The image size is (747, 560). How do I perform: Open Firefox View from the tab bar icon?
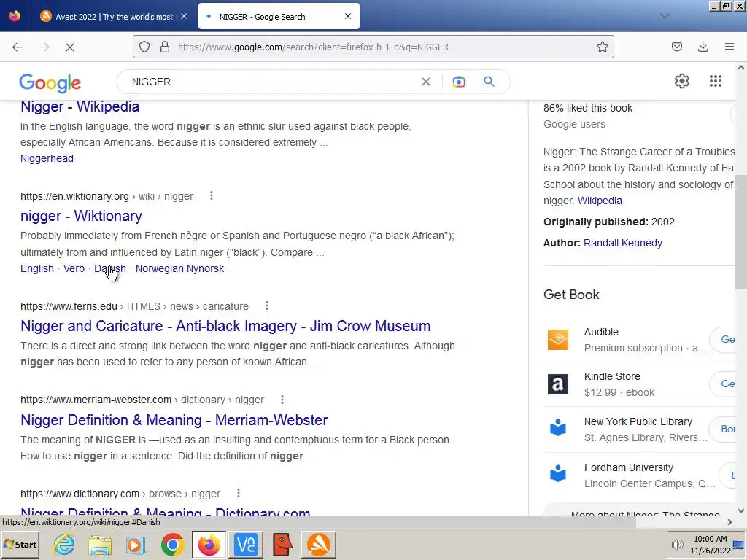[x=15, y=16]
